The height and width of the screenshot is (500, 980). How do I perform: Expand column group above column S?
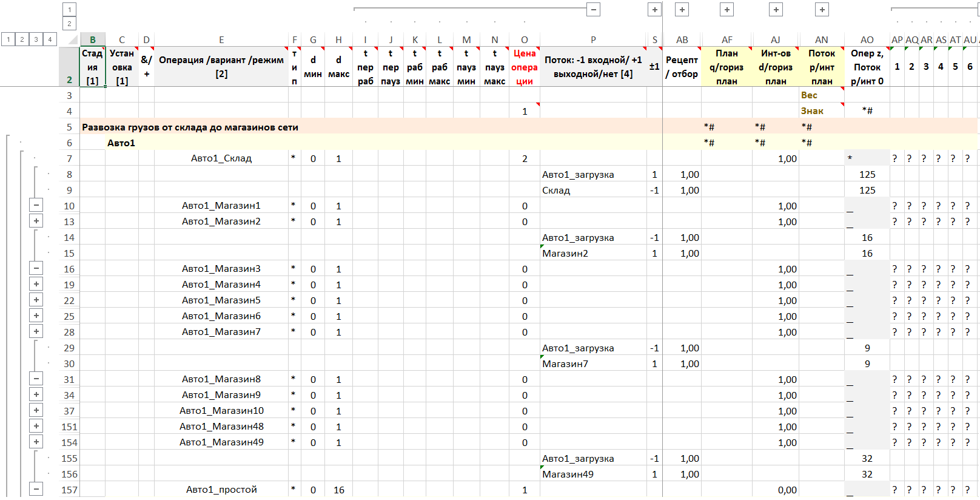pyautogui.click(x=654, y=10)
